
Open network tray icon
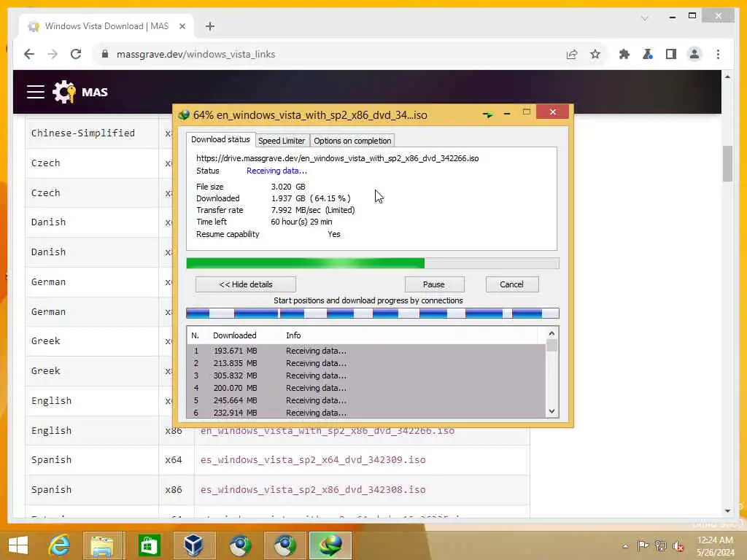[x=660, y=545]
